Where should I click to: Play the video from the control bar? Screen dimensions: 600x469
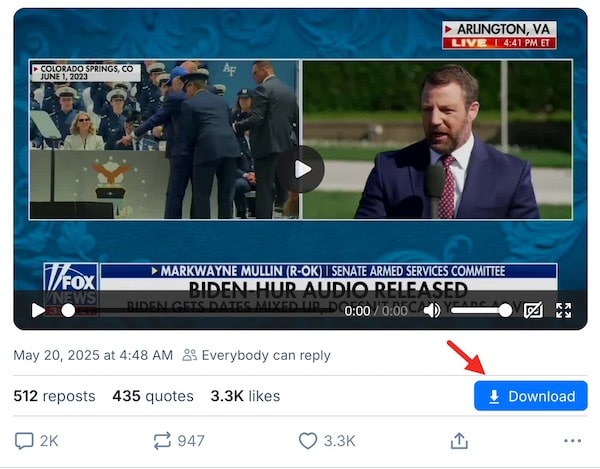[x=38, y=311]
